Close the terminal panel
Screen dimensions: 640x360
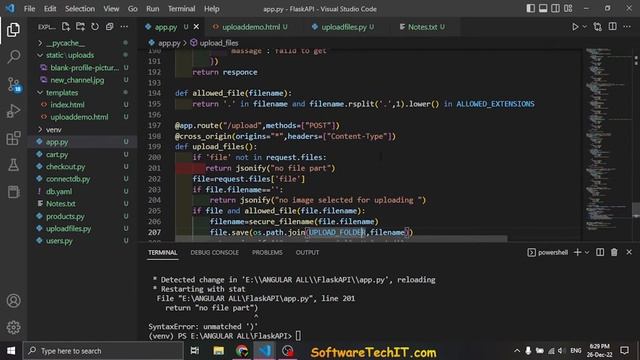[x=629, y=253]
